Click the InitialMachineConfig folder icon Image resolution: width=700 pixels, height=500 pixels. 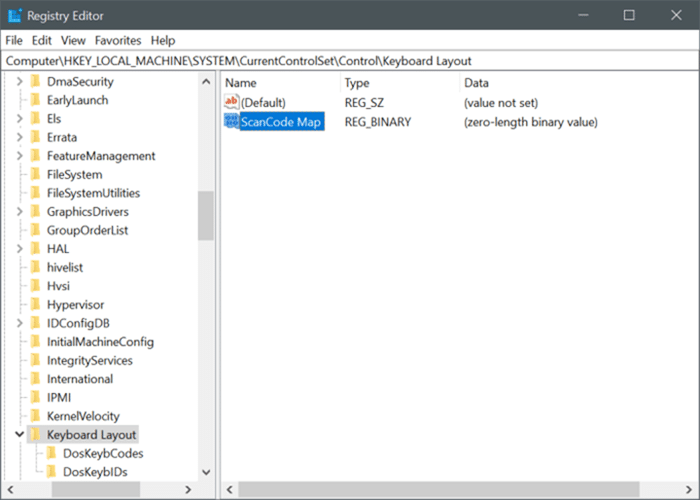[x=35, y=342]
